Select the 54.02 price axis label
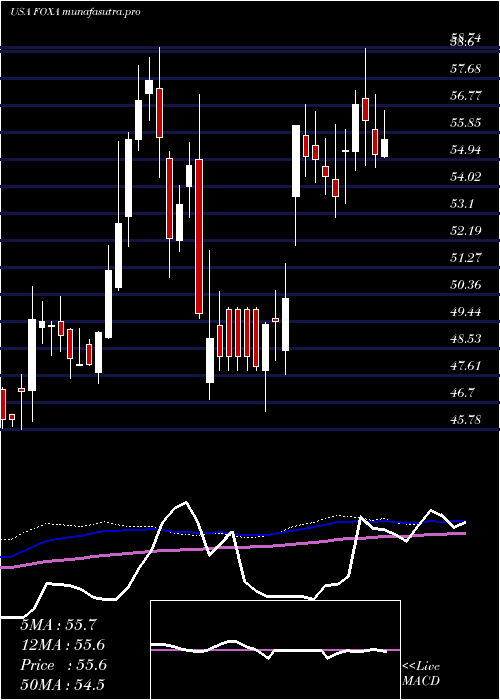The width and height of the screenshot is (500, 700). pyautogui.click(x=466, y=176)
